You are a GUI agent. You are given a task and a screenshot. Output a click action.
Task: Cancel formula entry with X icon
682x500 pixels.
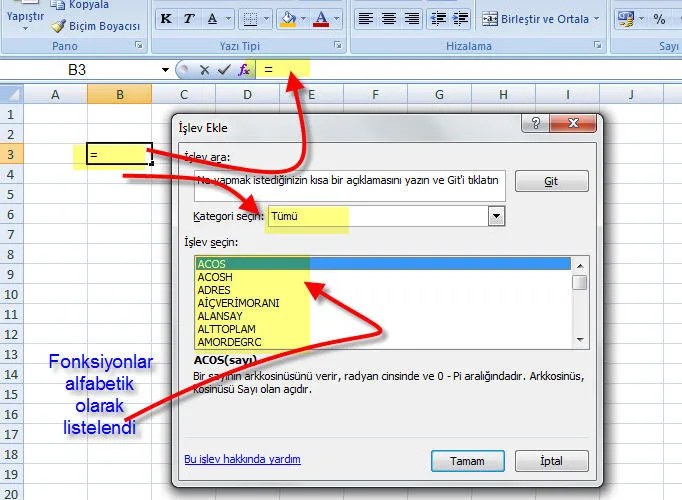205,69
